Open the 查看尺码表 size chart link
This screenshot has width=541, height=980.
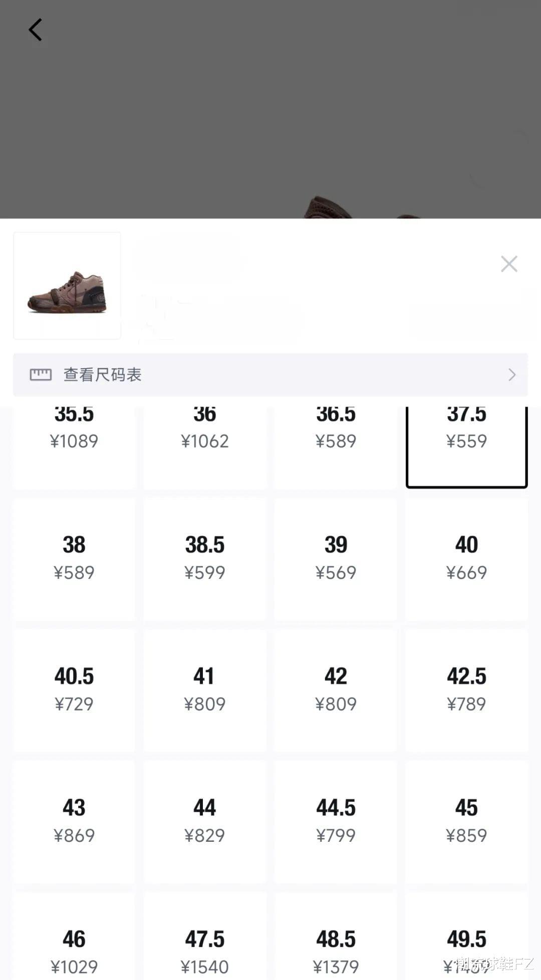pyautogui.click(x=270, y=375)
